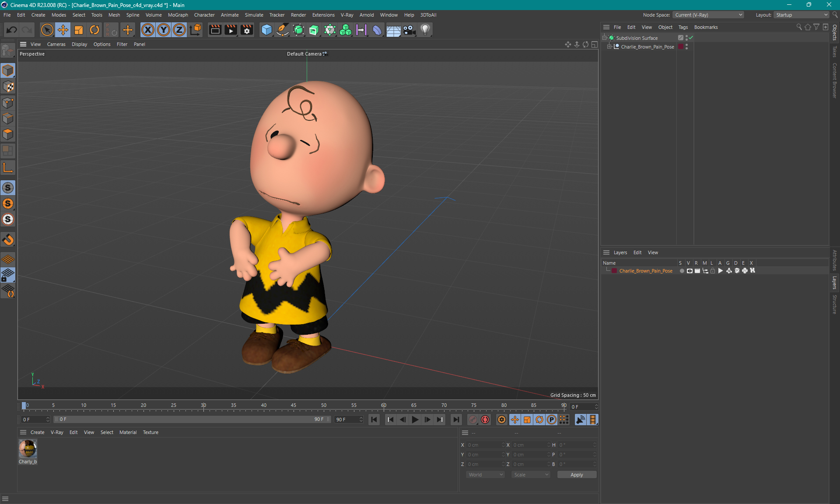Viewport: 840px width, 504px height.
Task: Add a Bend deformer
Action: point(377,30)
